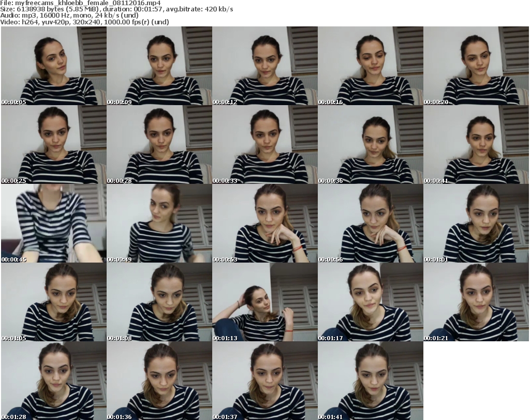Select the chin-on-hand frame at 00:00:53
530x420 pixels.
click(x=264, y=224)
